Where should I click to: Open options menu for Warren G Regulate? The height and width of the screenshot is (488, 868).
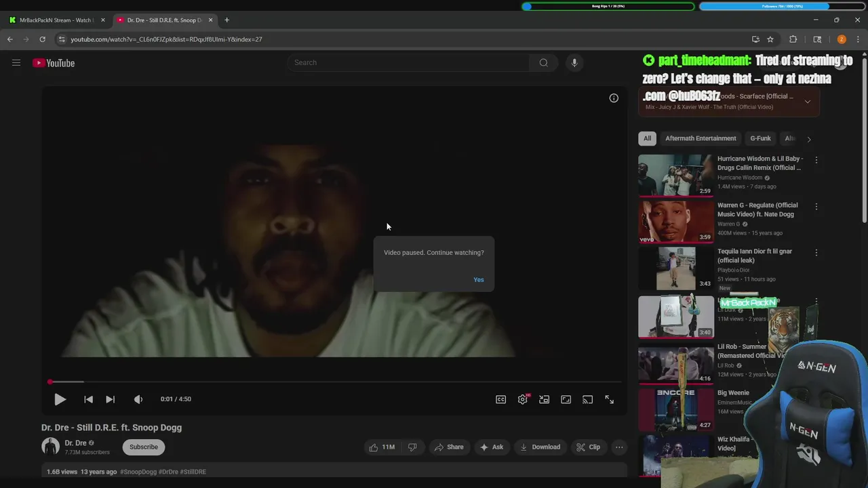click(x=816, y=206)
